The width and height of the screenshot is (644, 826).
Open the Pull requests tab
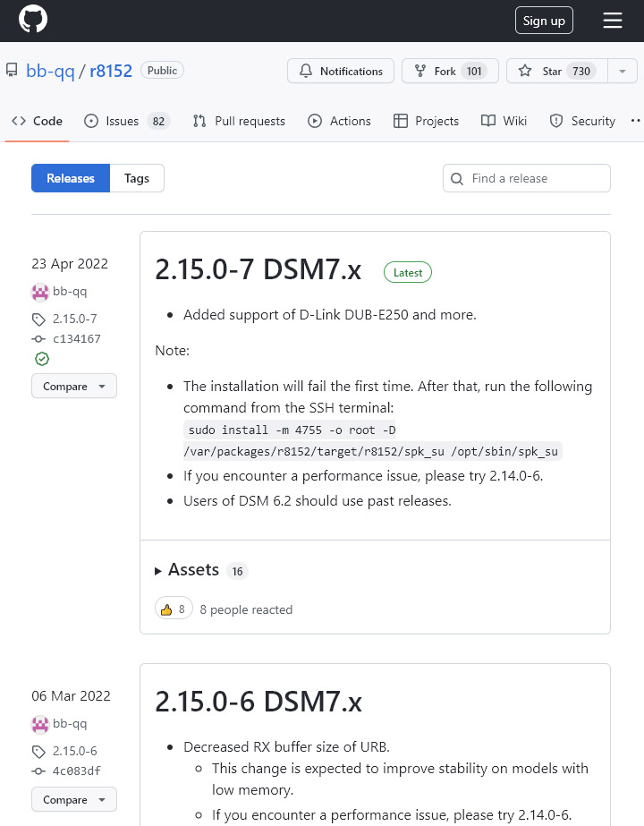[x=239, y=121]
